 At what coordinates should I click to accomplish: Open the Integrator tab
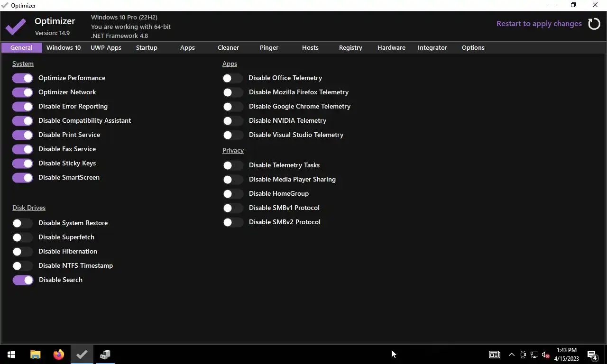(x=432, y=47)
